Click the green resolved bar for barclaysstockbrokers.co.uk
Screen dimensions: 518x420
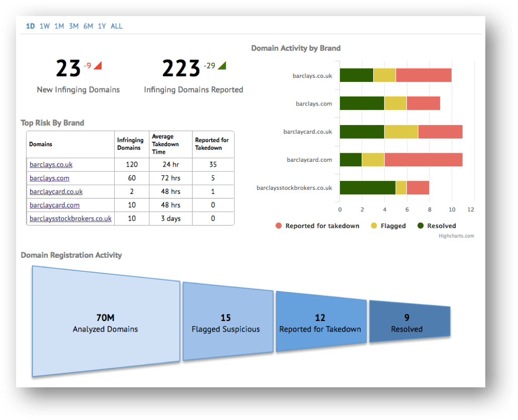pyautogui.click(x=368, y=188)
